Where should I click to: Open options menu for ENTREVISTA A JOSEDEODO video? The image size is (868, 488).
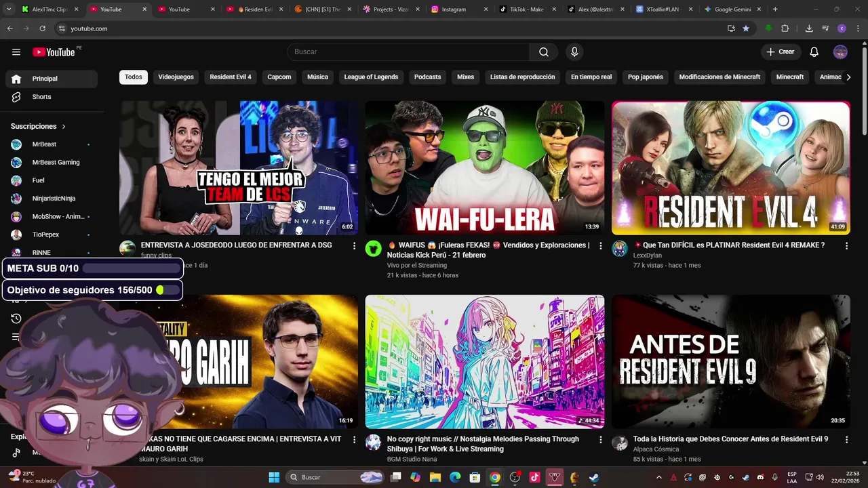(354, 246)
